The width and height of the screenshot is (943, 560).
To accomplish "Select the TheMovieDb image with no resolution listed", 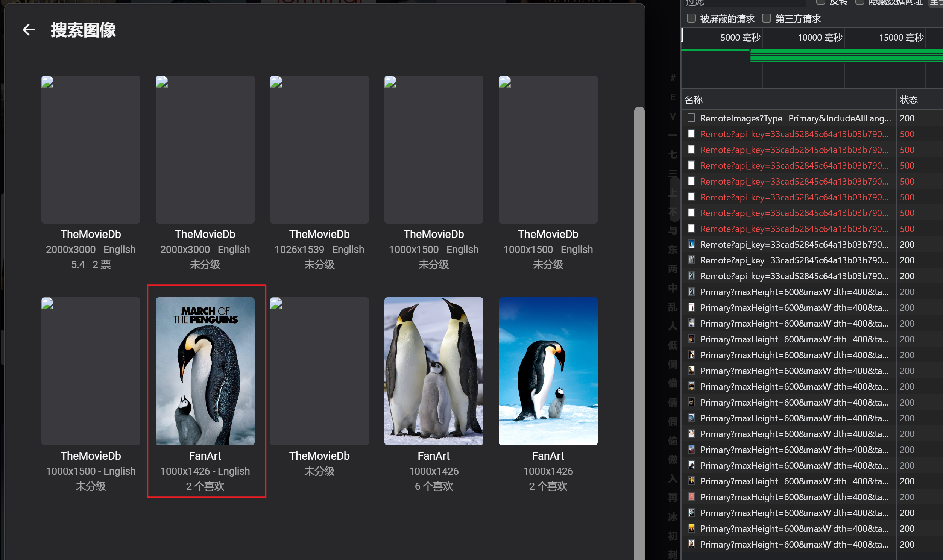I will (319, 371).
